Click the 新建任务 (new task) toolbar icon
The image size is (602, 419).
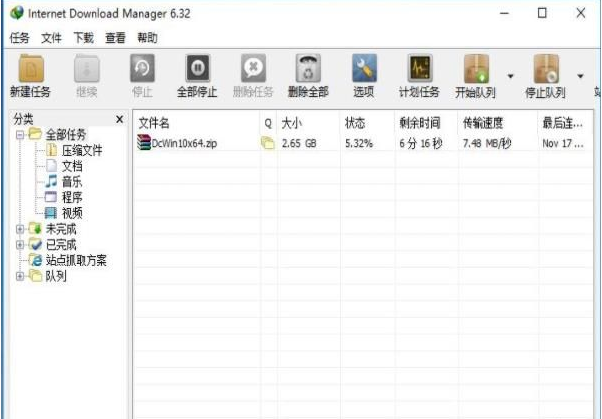31,69
